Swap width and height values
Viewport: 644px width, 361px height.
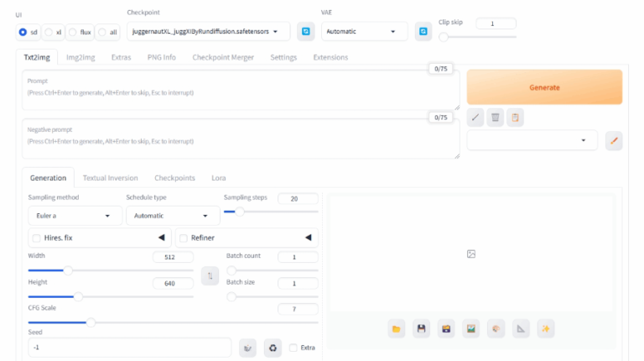click(210, 276)
